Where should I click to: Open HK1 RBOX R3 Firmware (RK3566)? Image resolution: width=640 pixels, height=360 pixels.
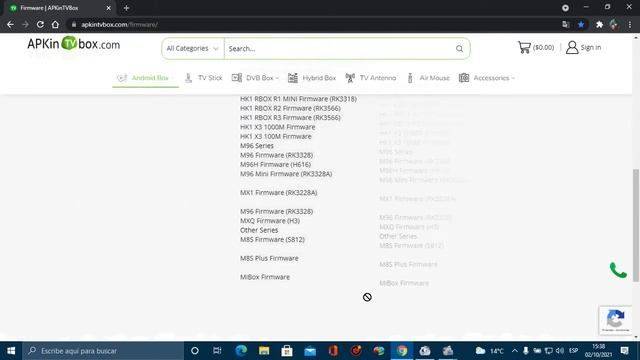point(290,118)
